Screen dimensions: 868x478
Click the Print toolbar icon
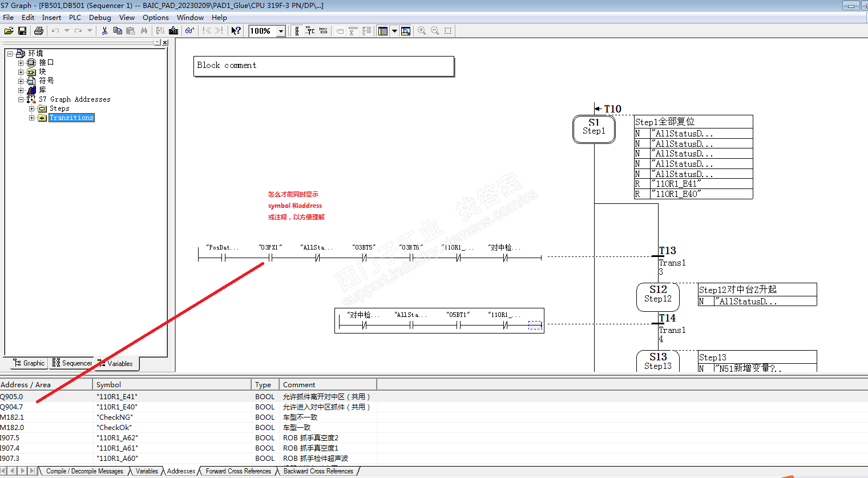pos(38,31)
